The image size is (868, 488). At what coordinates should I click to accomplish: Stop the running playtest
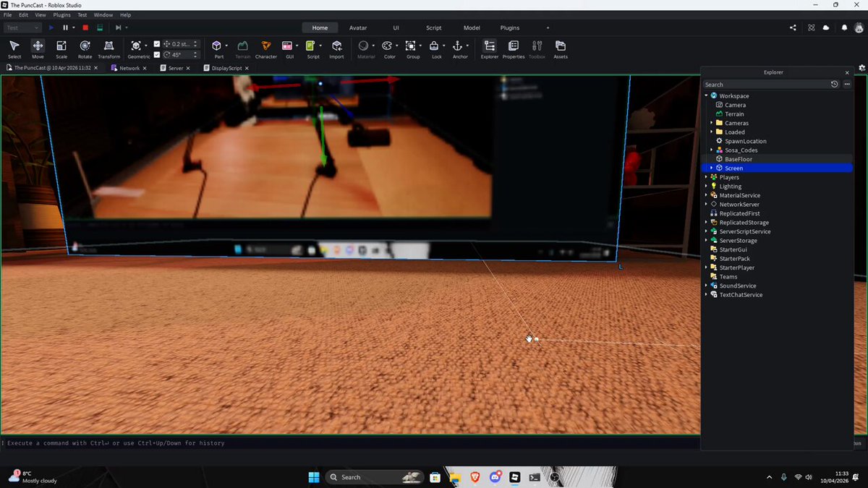pos(85,27)
